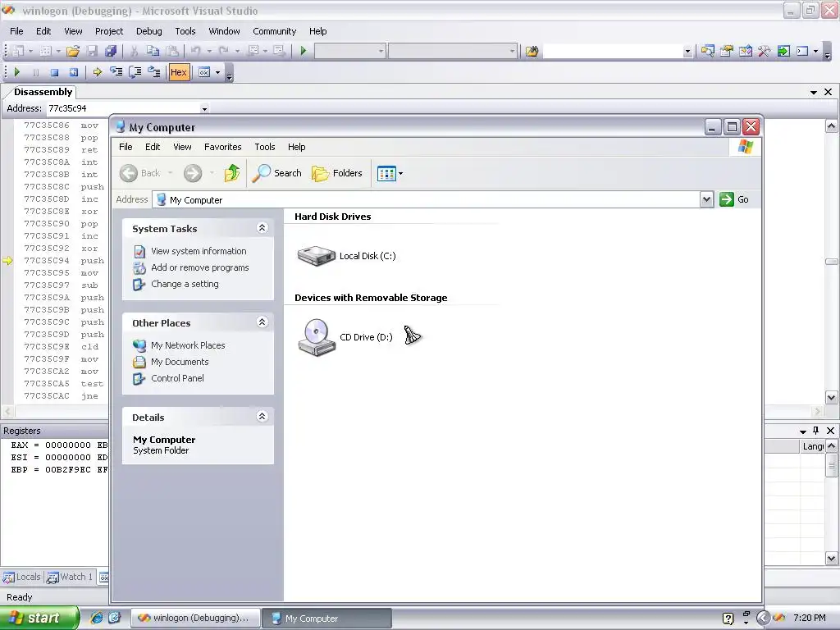Click Continue play button on debug toolbar
The height and width of the screenshot is (630, 840).
pos(16,72)
